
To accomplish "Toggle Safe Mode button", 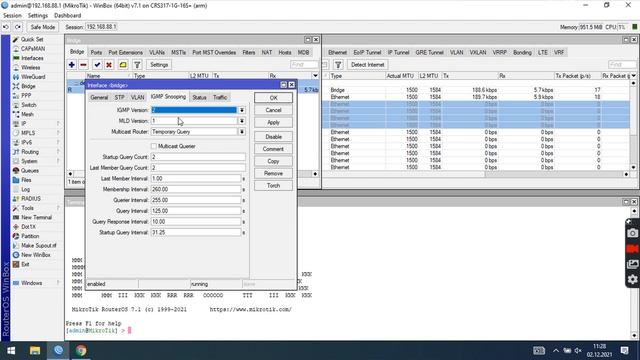I will [42, 27].
